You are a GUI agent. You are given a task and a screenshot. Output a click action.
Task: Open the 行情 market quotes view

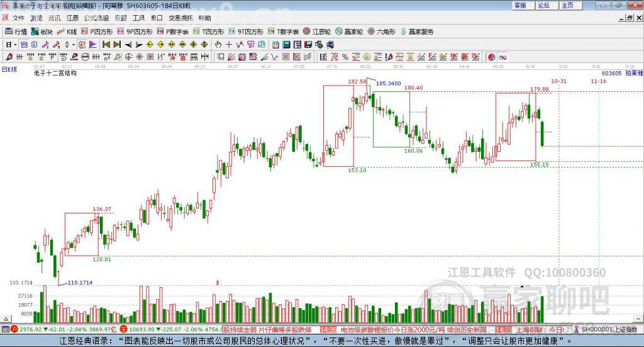16,31
